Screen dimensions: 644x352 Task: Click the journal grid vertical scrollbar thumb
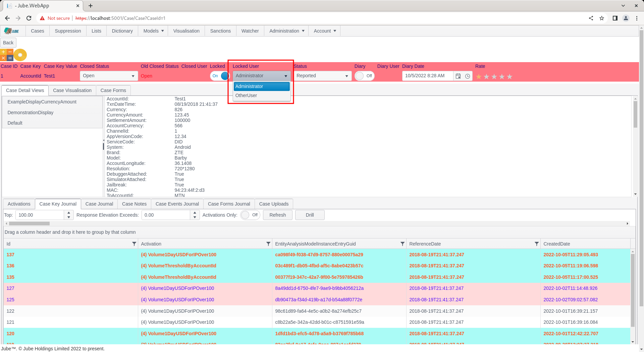(x=633, y=291)
